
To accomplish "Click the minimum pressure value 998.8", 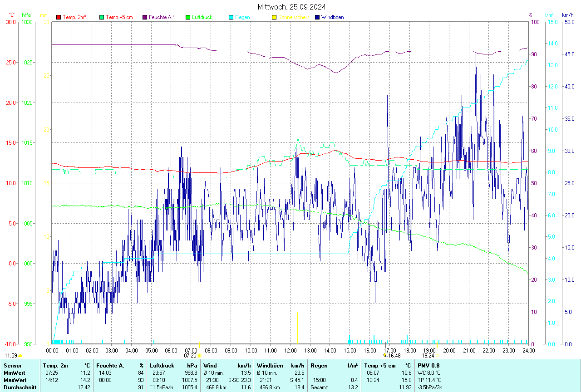I will pyautogui.click(x=191, y=372).
